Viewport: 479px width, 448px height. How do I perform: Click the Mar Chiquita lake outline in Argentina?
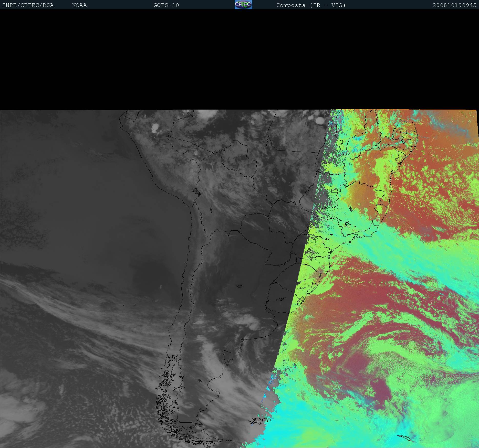click(240, 286)
